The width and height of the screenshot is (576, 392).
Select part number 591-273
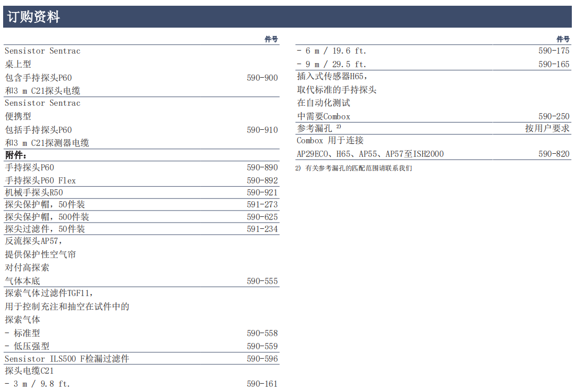(262, 204)
